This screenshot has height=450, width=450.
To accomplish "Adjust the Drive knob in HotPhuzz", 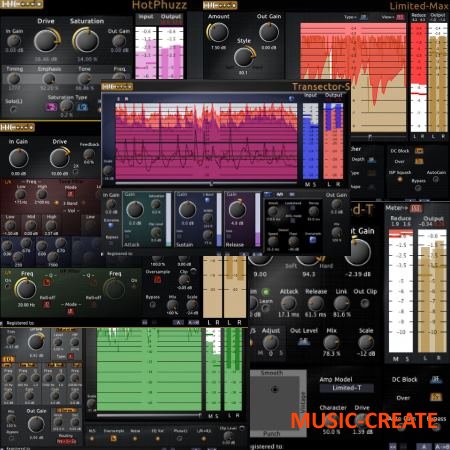I will coord(47,40).
